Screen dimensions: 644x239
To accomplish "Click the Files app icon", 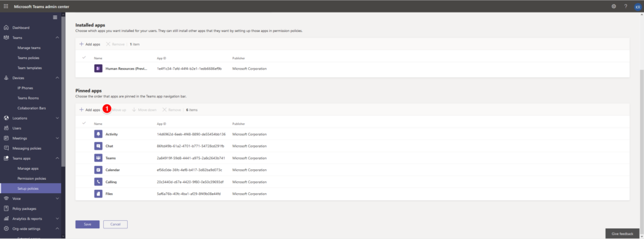I will point(98,194).
